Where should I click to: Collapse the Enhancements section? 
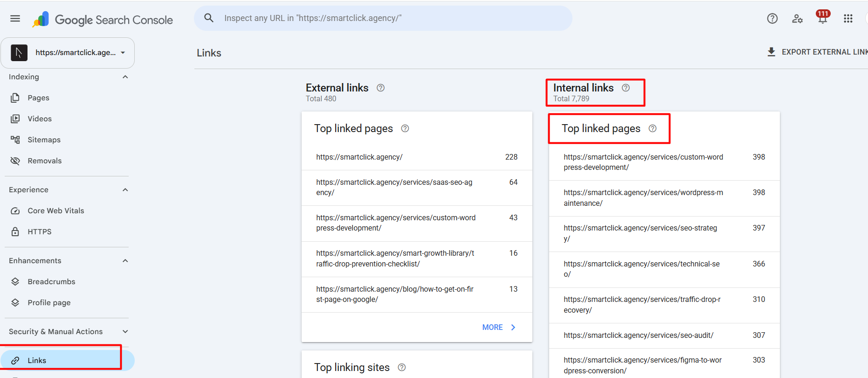[x=125, y=261]
